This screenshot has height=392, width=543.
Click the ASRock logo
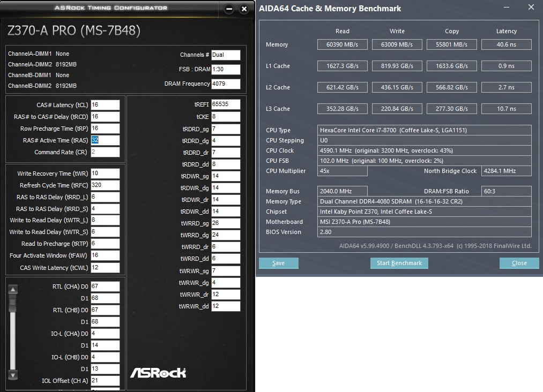click(x=158, y=373)
